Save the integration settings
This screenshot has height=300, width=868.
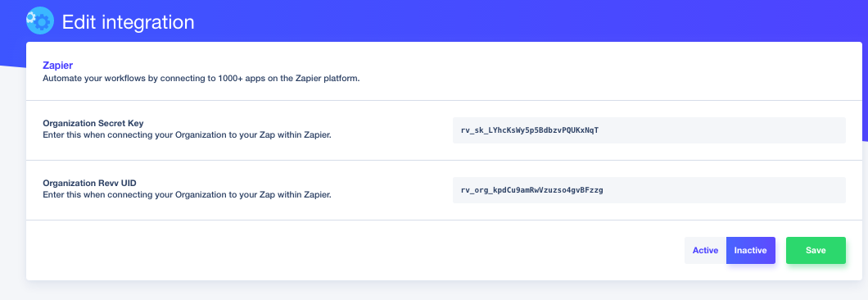click(816, 251)
